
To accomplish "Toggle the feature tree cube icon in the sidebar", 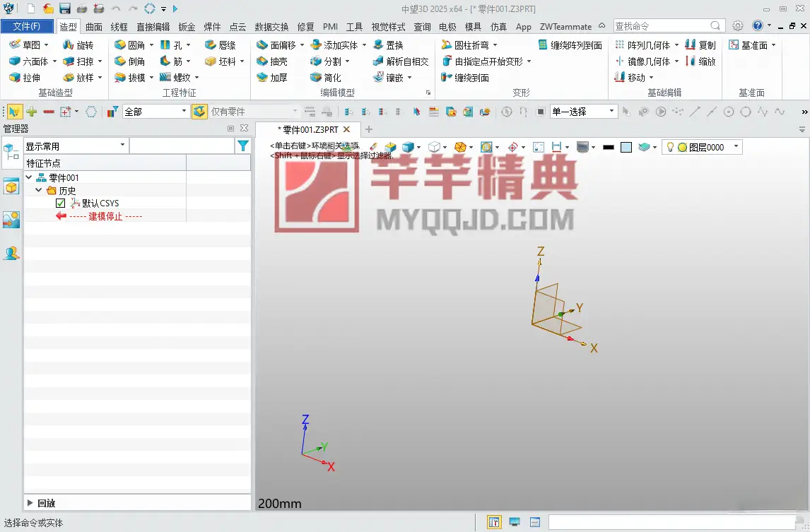I will 11,153.
